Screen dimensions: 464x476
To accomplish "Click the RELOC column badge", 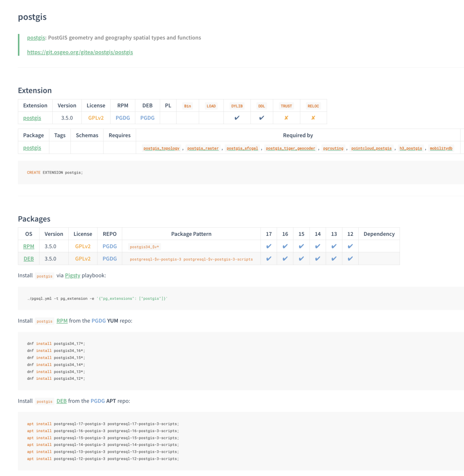I will [313, 106].
